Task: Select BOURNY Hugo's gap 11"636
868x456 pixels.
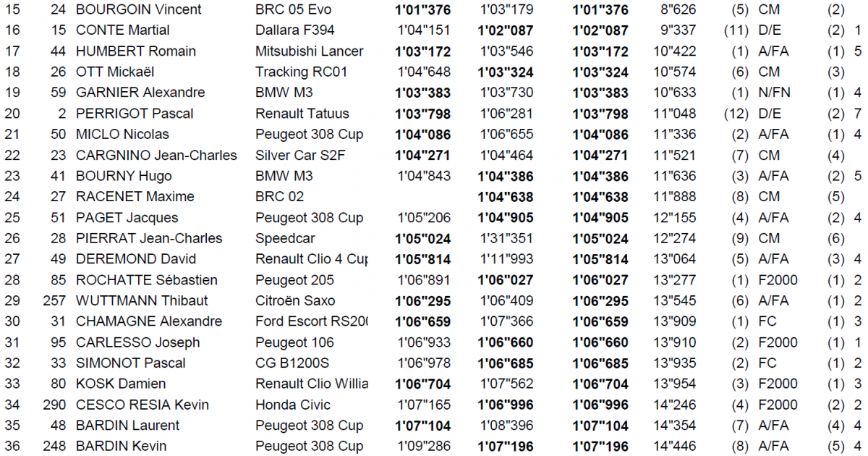Action: coord(673,176)
